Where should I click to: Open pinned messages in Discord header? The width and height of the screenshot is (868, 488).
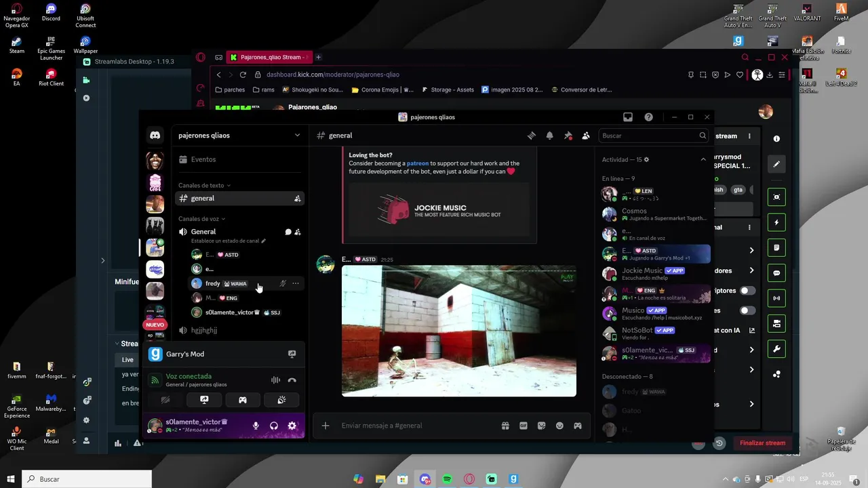(568, 136)
